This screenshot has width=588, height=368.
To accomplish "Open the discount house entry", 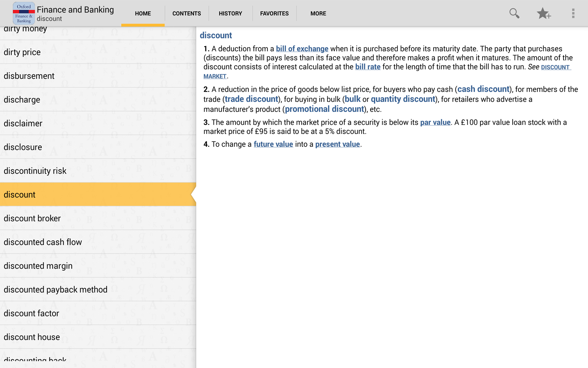I will tap(32, 337).
